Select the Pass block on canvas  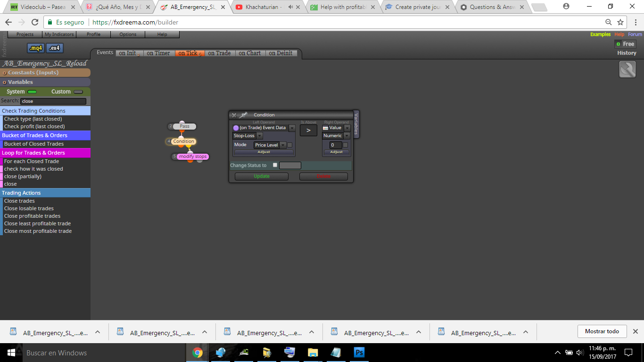(x=184, y=126)
